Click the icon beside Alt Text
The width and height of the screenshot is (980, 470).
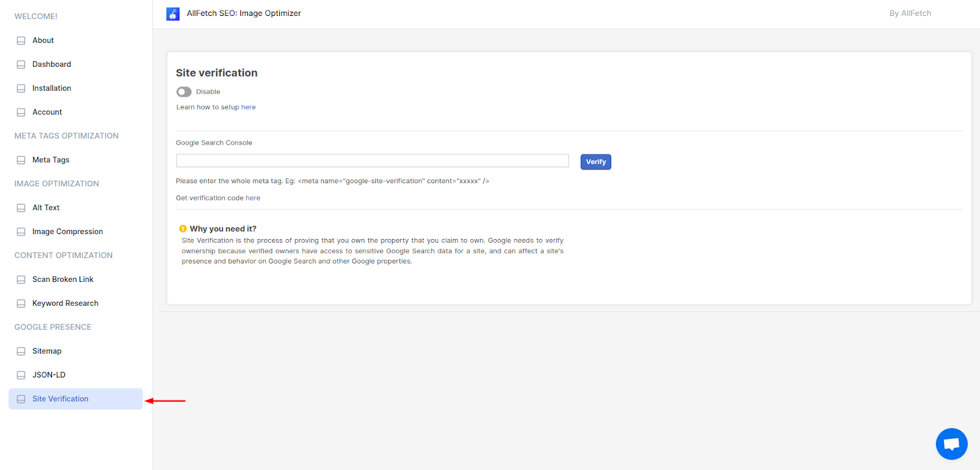[21, 208]
